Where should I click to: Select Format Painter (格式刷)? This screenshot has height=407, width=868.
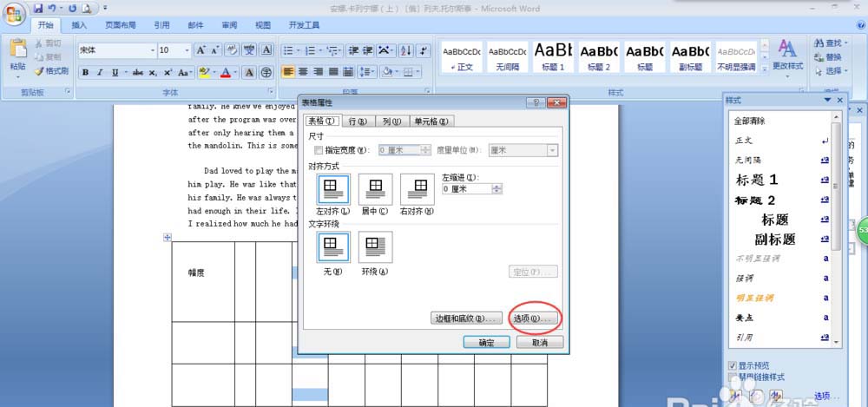click(51, 71)
